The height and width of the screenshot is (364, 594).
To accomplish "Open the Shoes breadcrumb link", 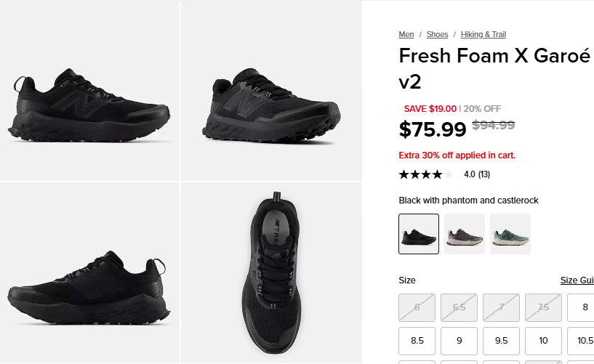I will (x=438, y=34).
